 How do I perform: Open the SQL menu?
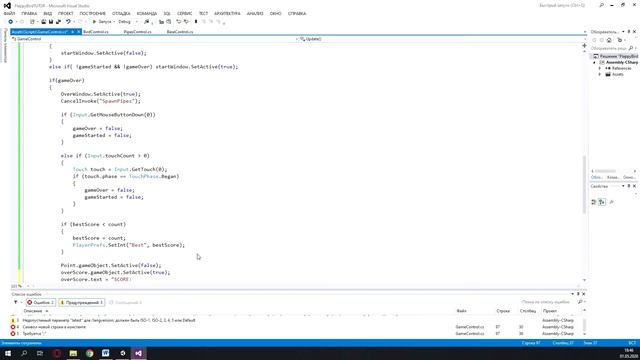[167, 13]
